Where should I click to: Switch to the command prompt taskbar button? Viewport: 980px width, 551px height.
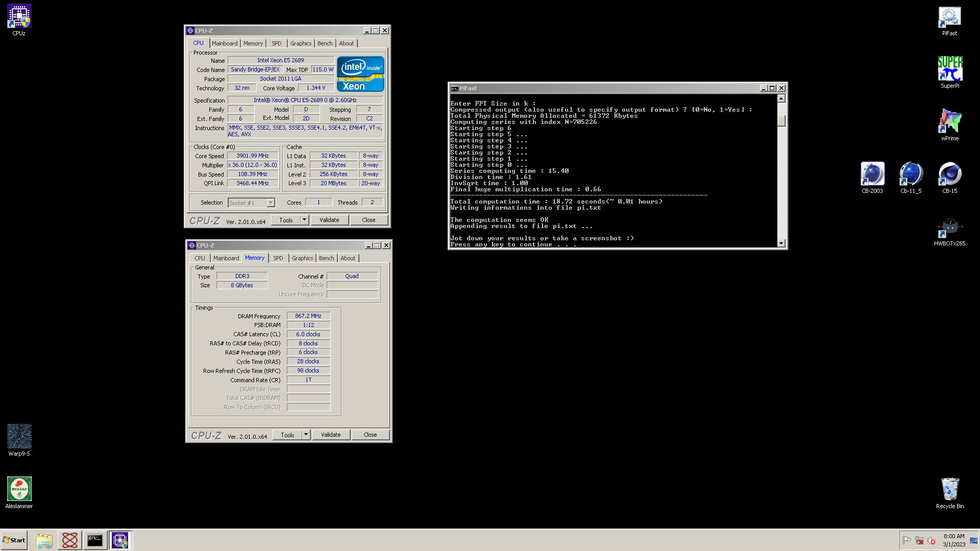95,540
